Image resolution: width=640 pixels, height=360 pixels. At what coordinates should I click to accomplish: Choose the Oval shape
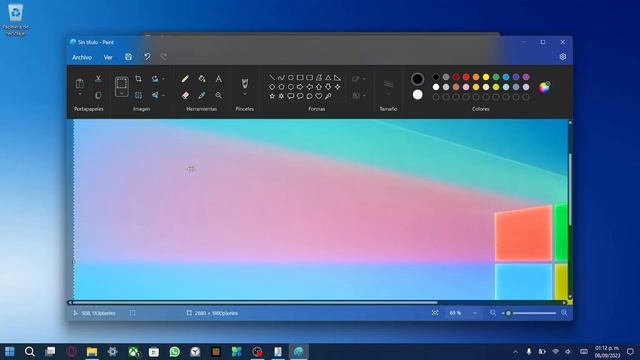[291, 78]
